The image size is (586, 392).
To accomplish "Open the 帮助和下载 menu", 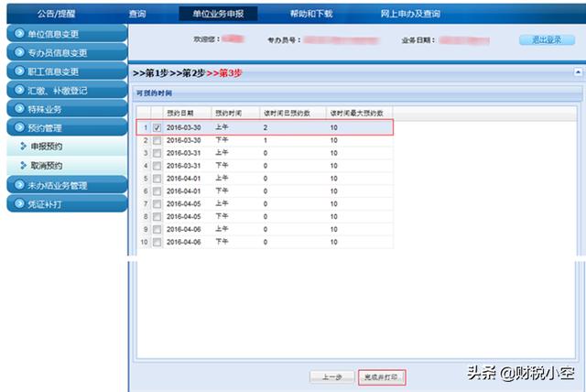I will coord(311,14).
